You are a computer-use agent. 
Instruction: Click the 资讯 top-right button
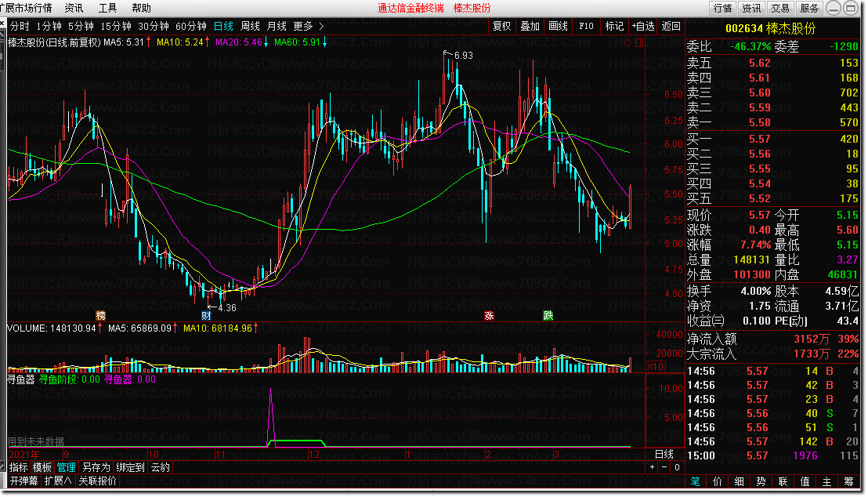tap(751, 8)
